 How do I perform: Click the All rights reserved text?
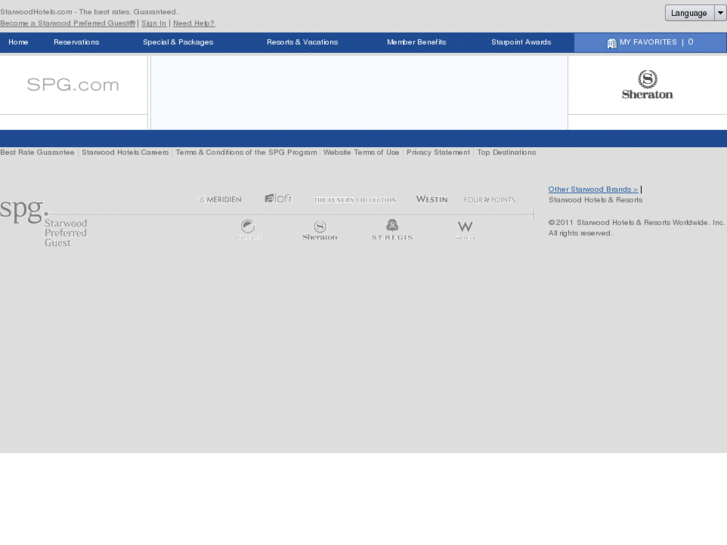click(580, 233)
